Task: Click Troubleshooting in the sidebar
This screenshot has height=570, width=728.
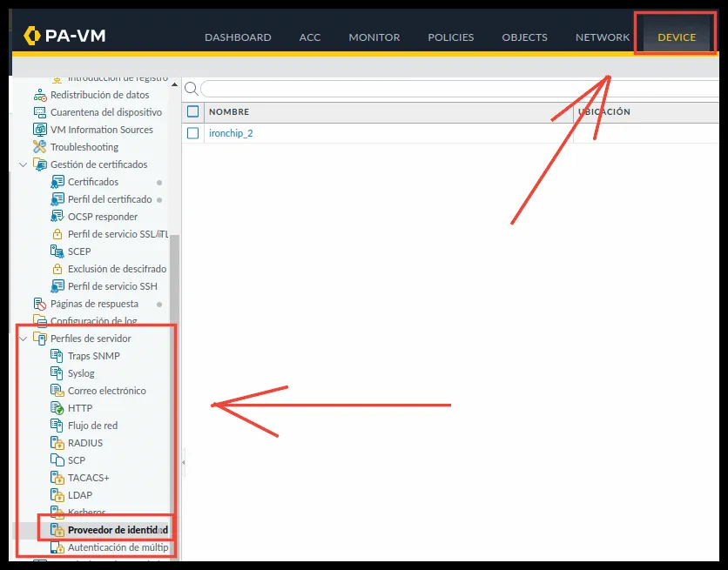Action: 84,147
